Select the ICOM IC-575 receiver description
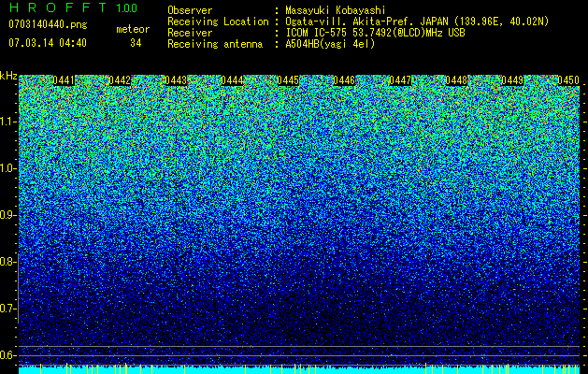 coord(376,33)
